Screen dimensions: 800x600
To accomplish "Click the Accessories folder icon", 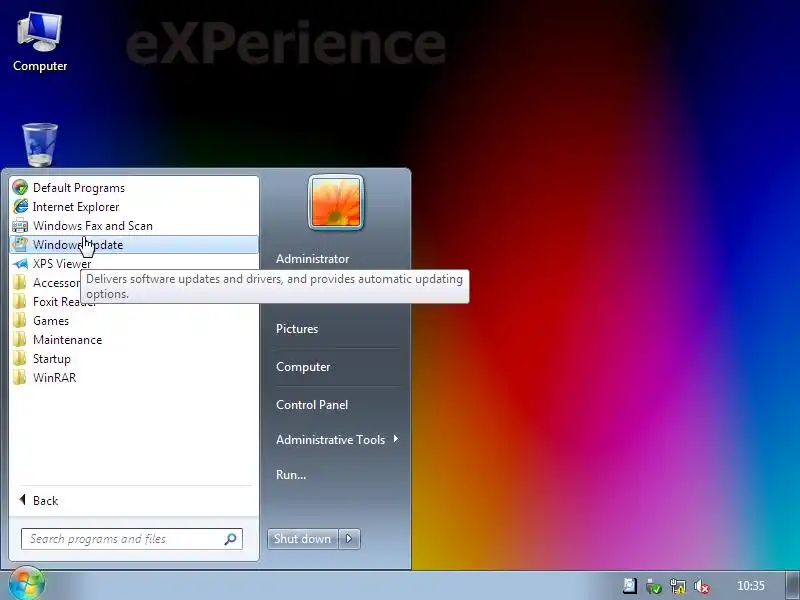I will point(20,283).
